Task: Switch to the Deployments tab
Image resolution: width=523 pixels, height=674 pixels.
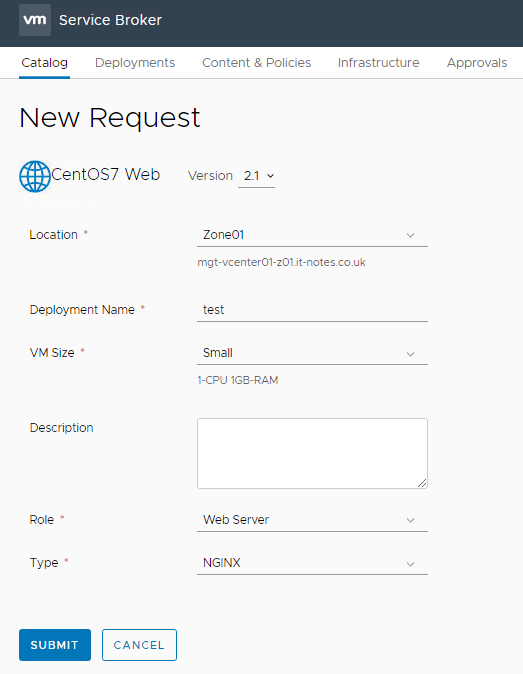Action: 135,63
